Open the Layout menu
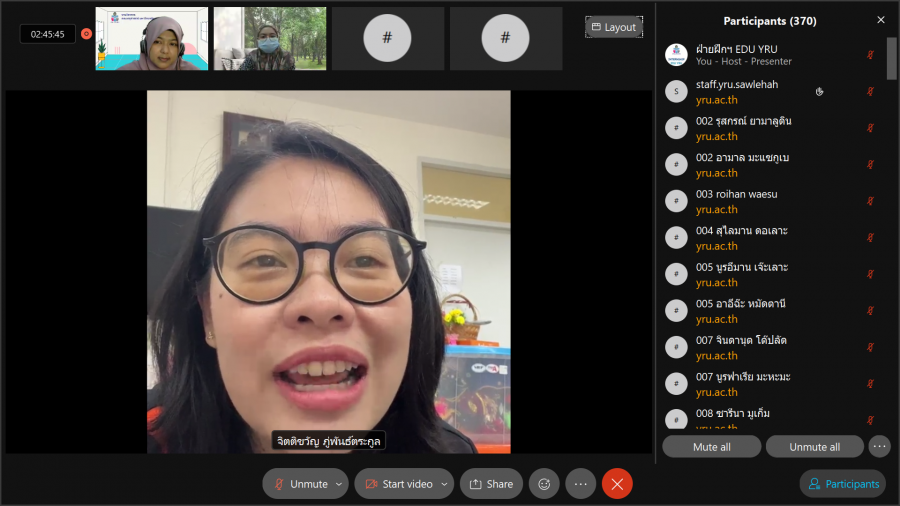 613,27
